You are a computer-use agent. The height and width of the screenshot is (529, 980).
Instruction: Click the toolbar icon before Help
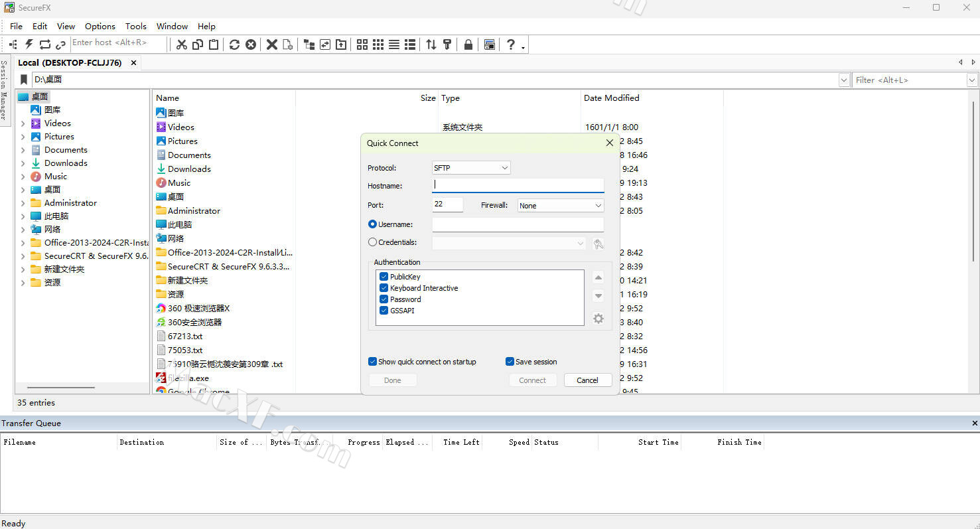click(x=490, y=44)
